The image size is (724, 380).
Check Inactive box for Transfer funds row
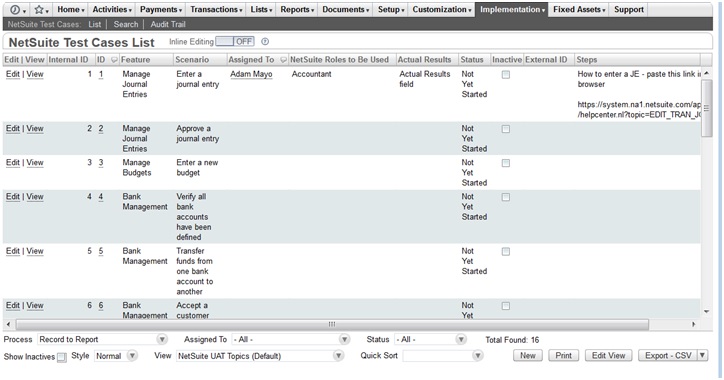(506, 252)
